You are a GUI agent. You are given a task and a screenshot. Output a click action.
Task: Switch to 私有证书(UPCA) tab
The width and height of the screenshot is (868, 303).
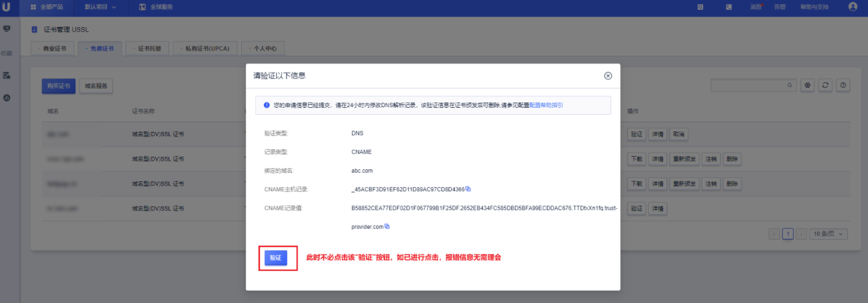tap(205, 48)
